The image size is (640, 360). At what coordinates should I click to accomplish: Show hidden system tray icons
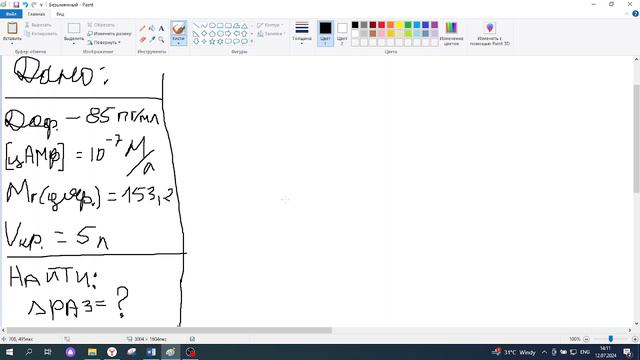coord(544,352)
